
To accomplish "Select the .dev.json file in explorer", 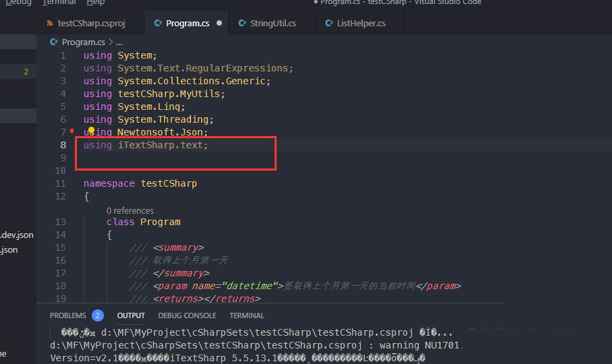I will [17, 235].
